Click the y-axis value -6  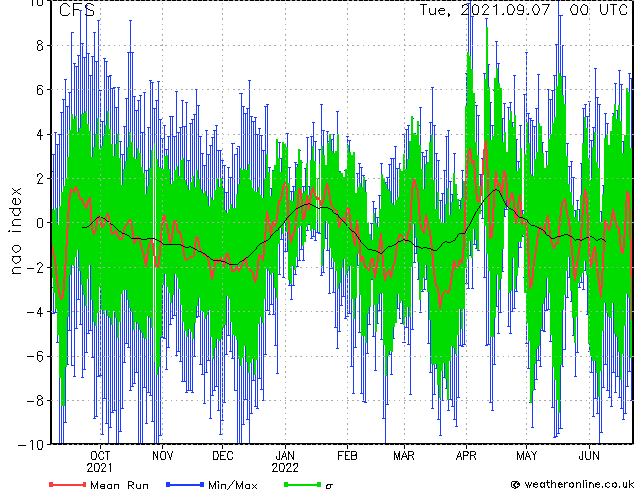pyautogui.click(x=35, y=356)
